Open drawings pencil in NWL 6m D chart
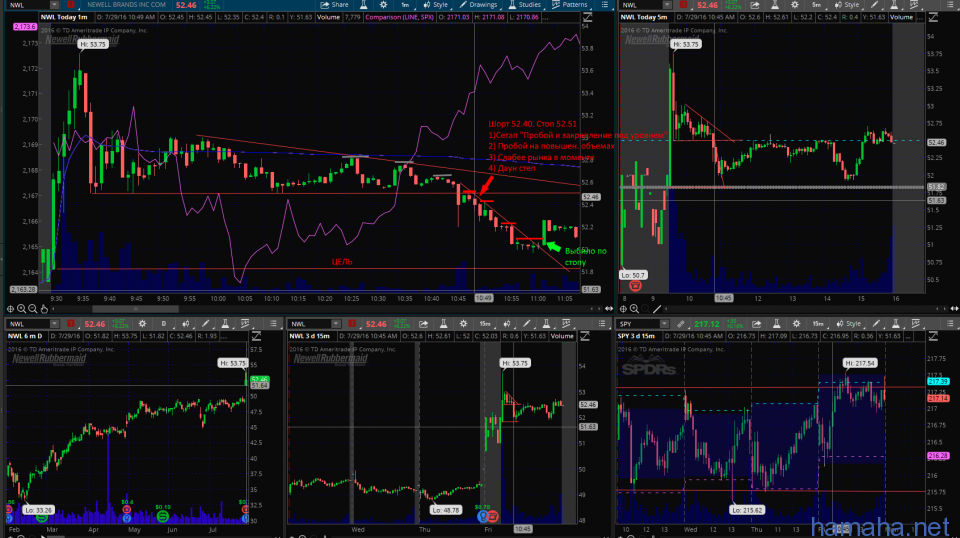Viewport: 960px width, 538px height. point(205,324)
